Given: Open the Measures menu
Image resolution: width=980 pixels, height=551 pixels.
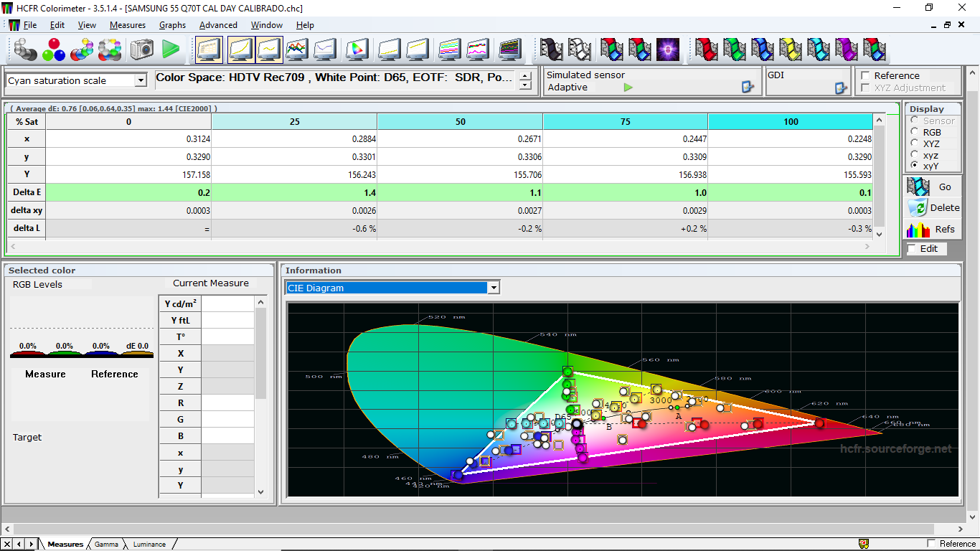Looking at the screenshot, I should point(128,24).
